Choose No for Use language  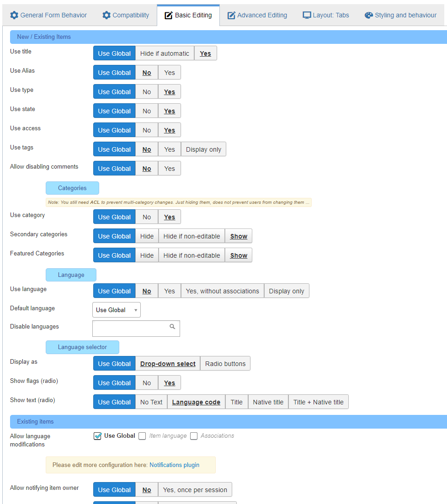147,291
